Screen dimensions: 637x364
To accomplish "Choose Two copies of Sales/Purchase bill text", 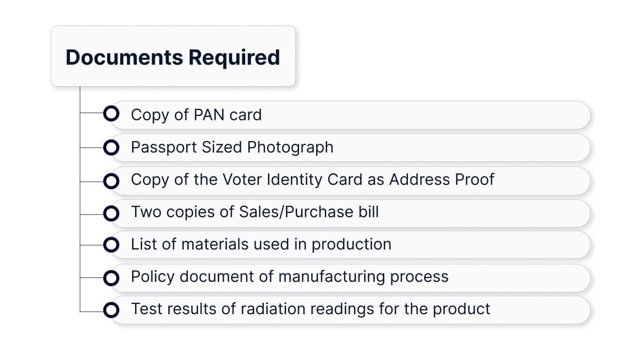I will tap(254, 212).
